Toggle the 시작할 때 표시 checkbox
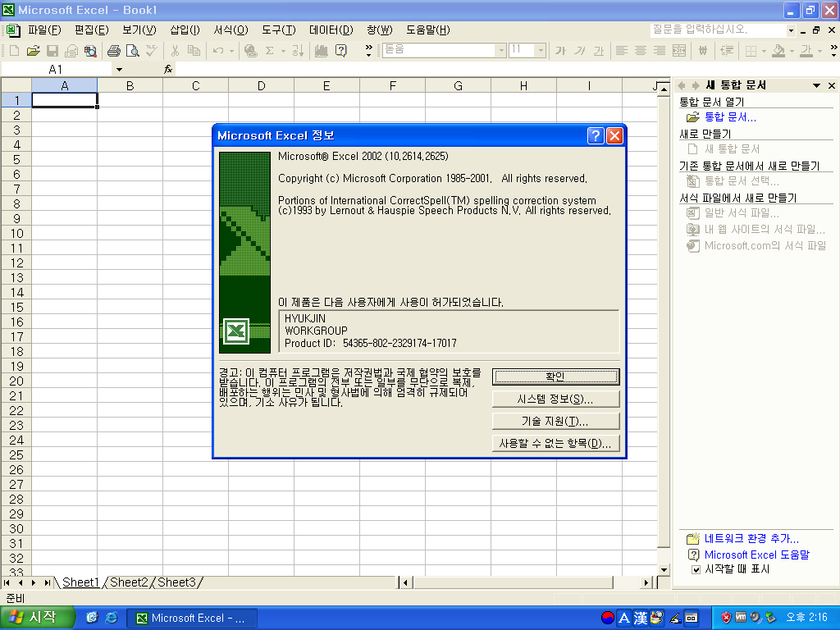 [x=696, y=569]
